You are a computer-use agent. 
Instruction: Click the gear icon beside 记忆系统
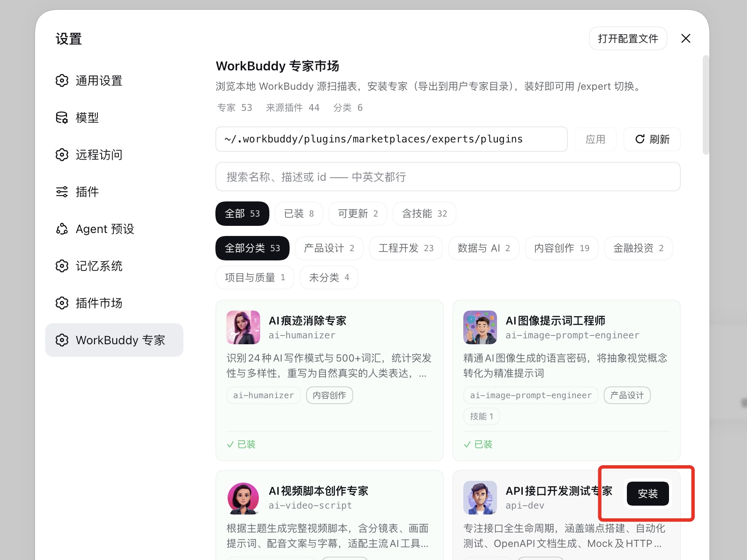click(x=62, y=266)
